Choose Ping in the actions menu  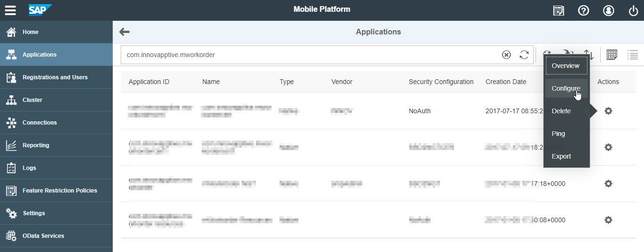tap(558, 134)
